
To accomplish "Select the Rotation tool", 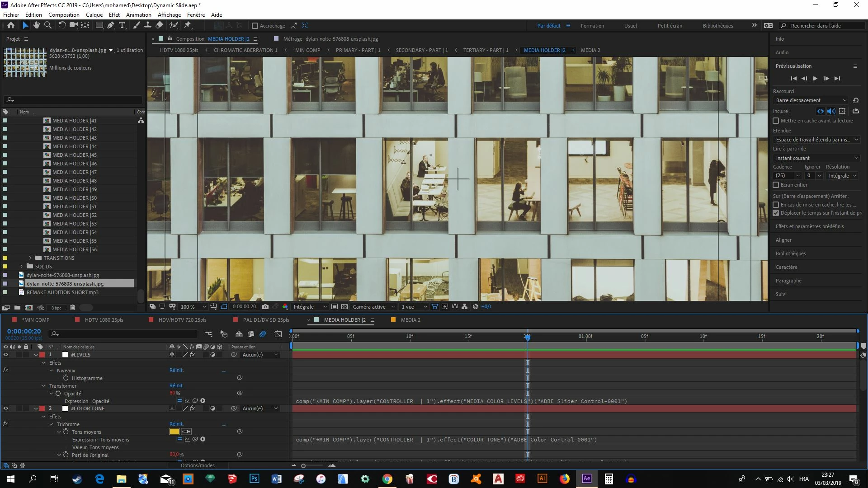I will [x=62, y=25].
